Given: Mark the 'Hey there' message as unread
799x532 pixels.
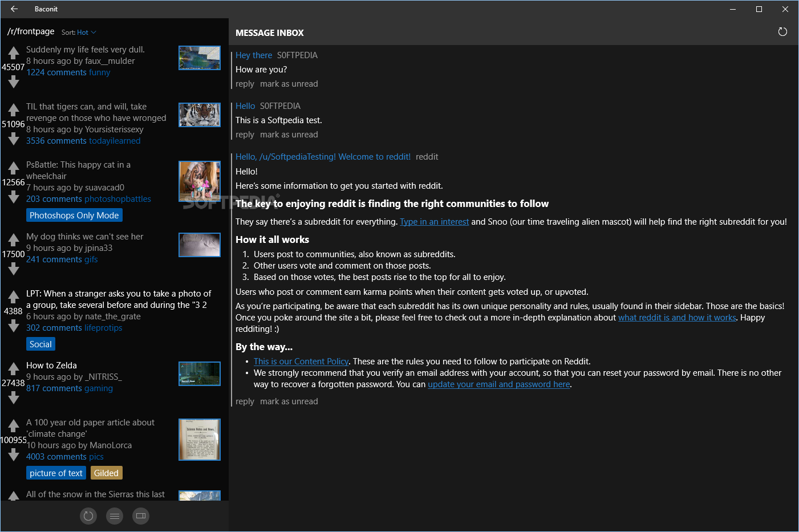Looking at the screenshot, I should pos(289,84).
